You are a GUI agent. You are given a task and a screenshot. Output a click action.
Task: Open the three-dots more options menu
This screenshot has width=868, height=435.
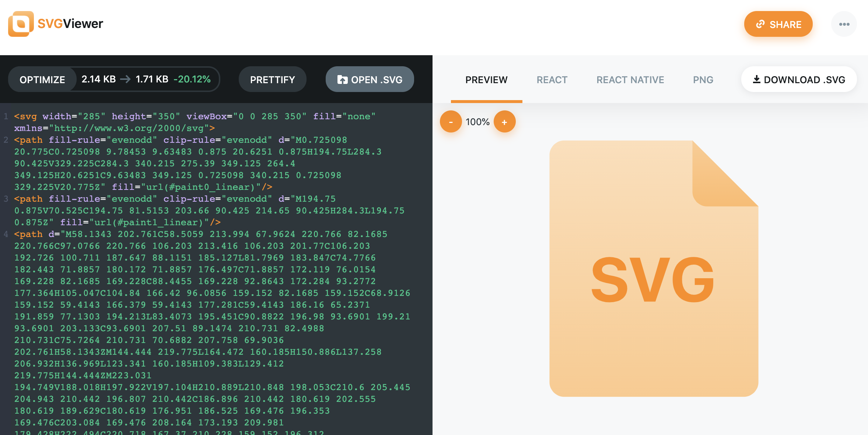coord(844,24)
